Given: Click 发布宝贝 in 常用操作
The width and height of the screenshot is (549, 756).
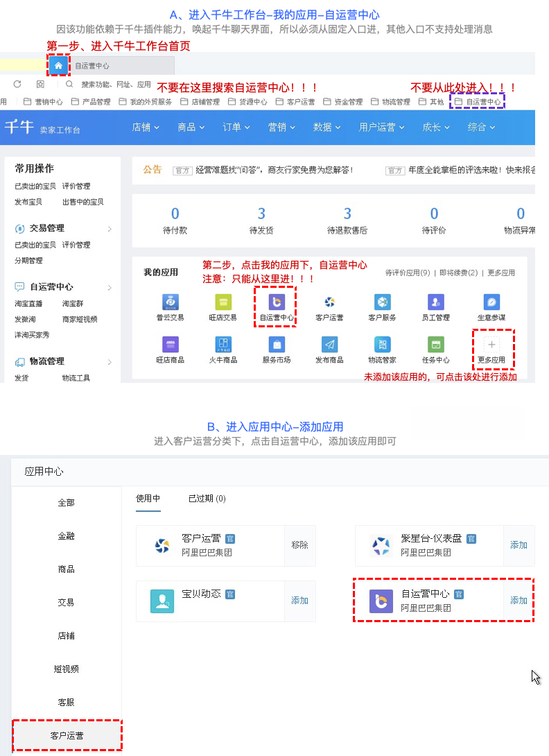Looking at the screenshot, I should point(28,202).
